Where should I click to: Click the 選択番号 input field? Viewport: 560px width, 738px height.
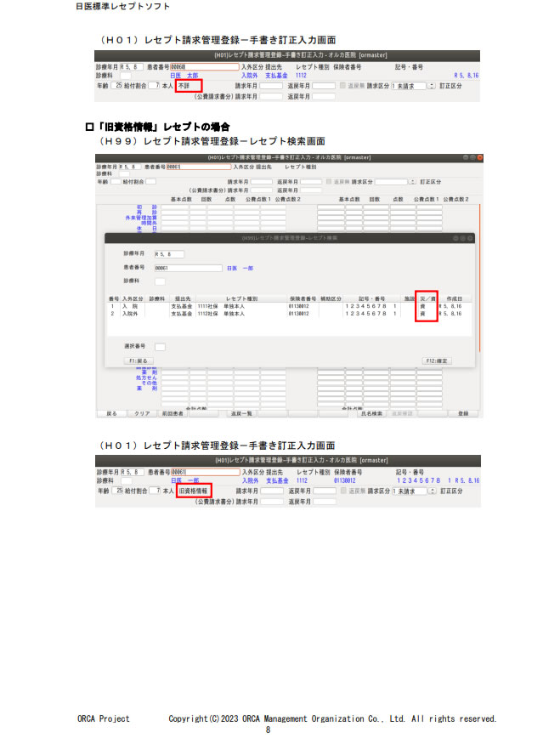tap(160, 347)
